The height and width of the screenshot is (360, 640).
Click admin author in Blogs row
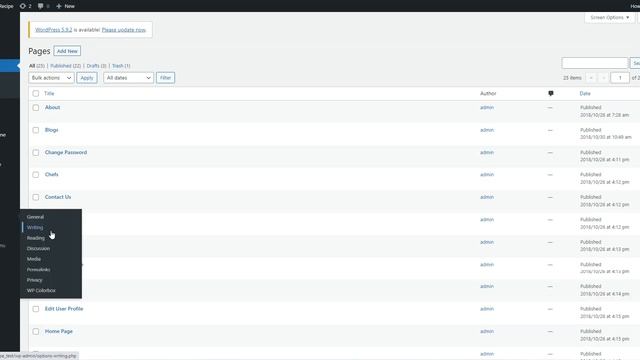pyautogui.click(x=487, y=130)
